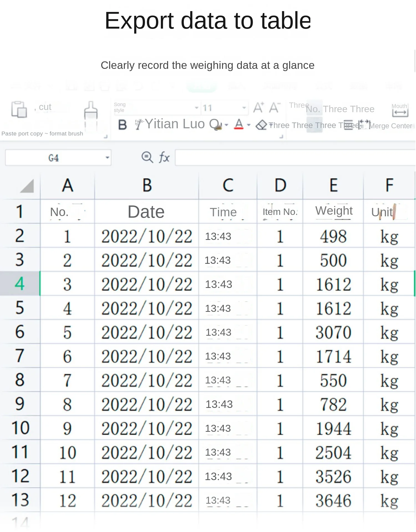Click the weight cell 550
This screenshot has height=532, width=416.
click(333, 380)
